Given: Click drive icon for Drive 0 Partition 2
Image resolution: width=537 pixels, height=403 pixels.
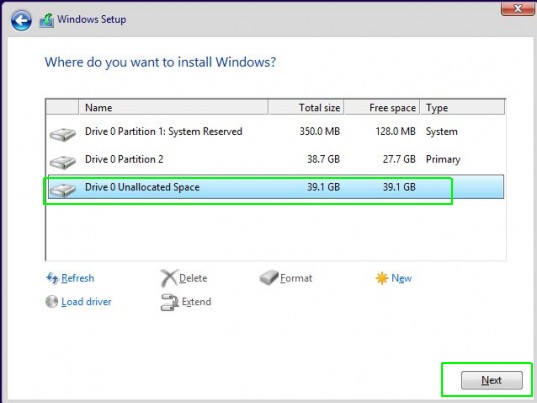Looking at the screenshot, I should (x=62, y=162).
